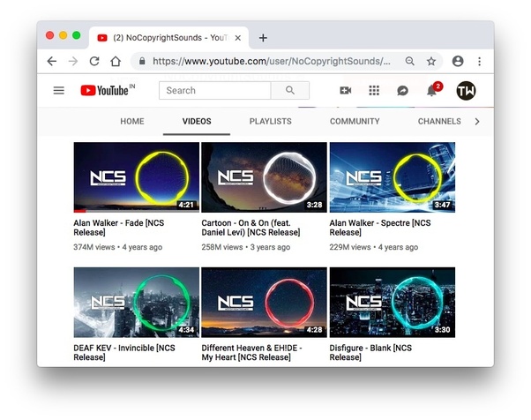Viewport: 531px width, 420px height.
Task: Expand more channel tabs with the chevron
Action: pyautogui.click(x=477, y=121)
